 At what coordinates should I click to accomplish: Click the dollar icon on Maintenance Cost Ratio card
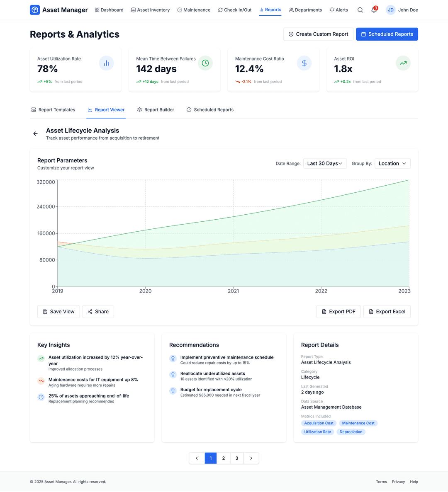tap(304, 63)
